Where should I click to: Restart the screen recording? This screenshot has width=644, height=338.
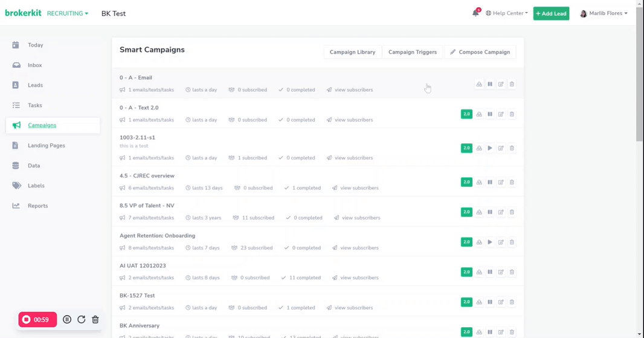click(82, 319)
